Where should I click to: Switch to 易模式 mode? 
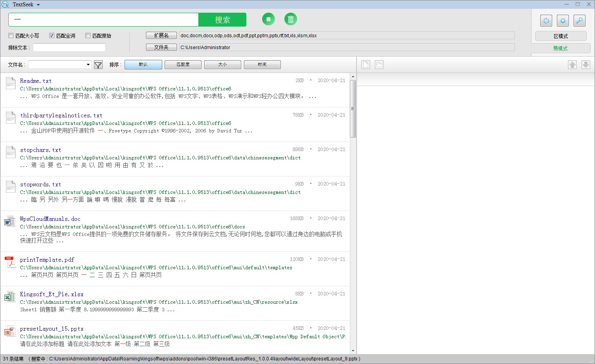[x=560, y=48]
